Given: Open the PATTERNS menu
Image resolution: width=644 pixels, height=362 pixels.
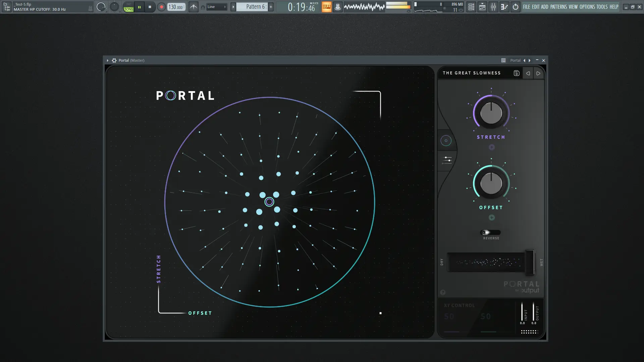Looking at the screenshot, I should point(558,7).
